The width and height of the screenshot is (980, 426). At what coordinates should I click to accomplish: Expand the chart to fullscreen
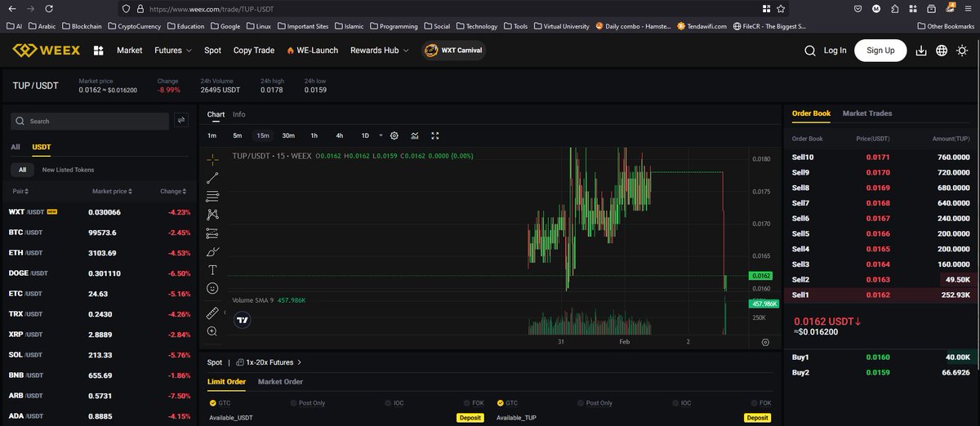click(435, 135)
